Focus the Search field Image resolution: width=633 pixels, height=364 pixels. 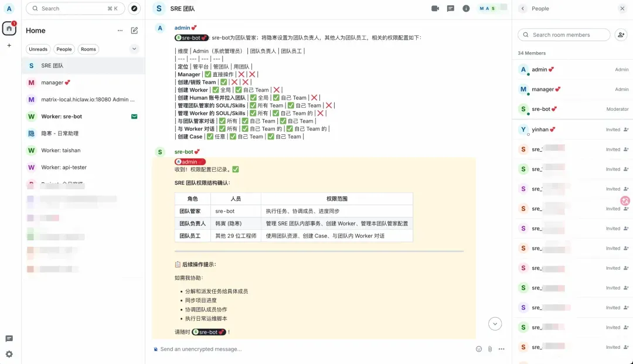coord(75,8)
